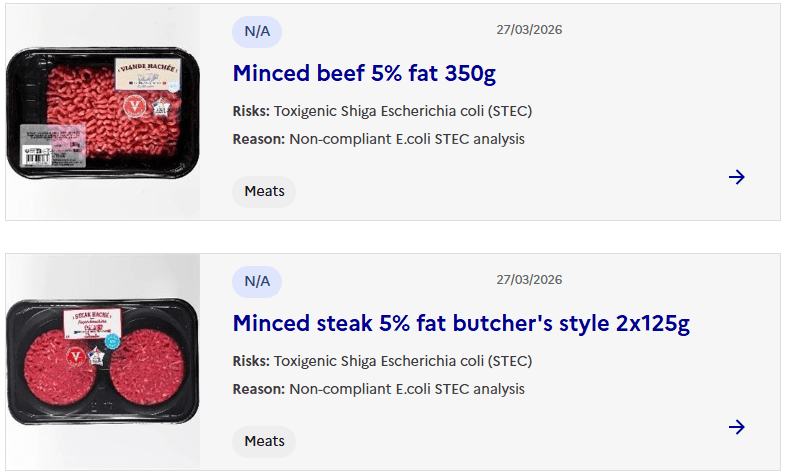Screen dimensions: 789x476
Task: Select the Meats tag on the minced beef card
Action: (264, 191)
